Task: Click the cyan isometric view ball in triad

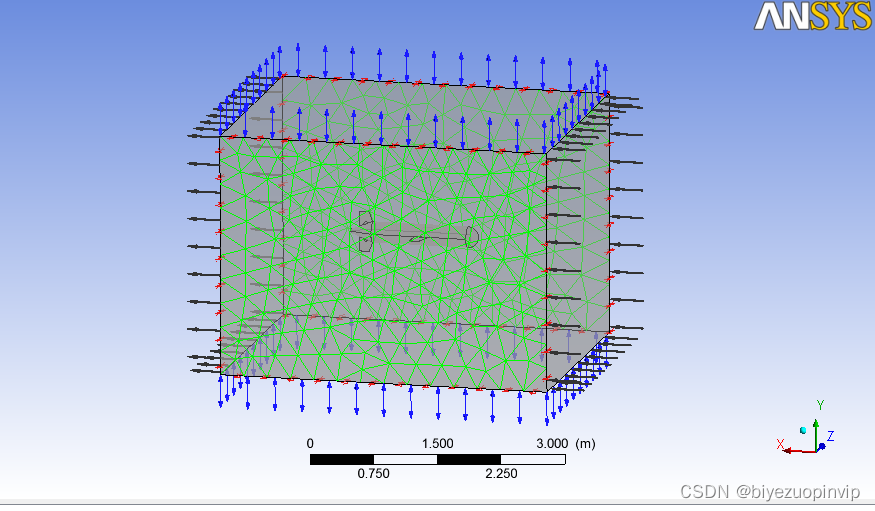Action: [803, 430]
